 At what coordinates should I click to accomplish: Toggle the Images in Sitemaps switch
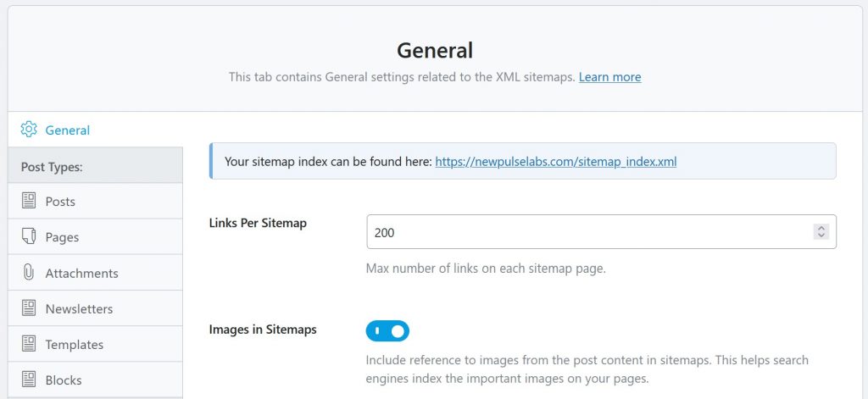point(387,331)
